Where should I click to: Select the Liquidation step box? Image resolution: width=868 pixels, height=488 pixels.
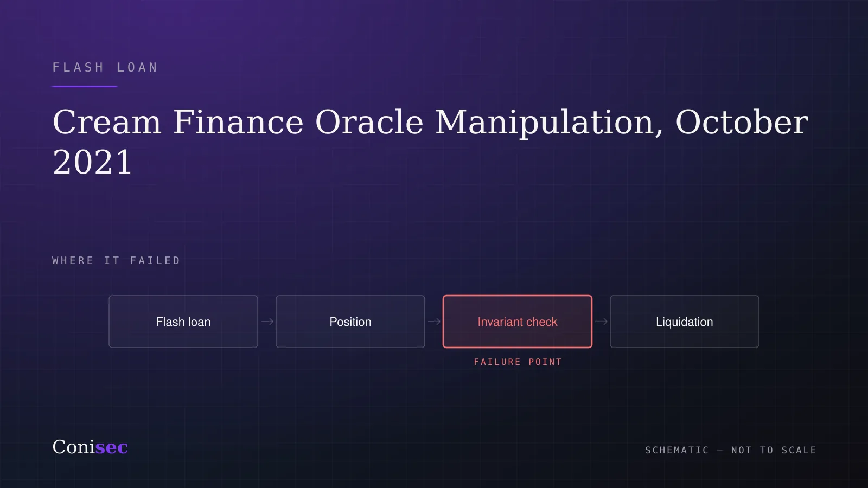tap(685, 322)
